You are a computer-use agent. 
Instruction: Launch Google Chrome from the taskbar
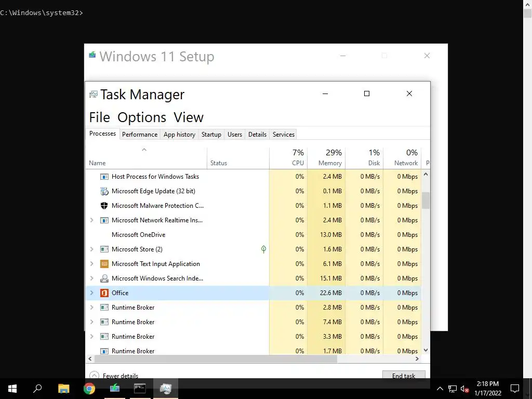[89, 389]
